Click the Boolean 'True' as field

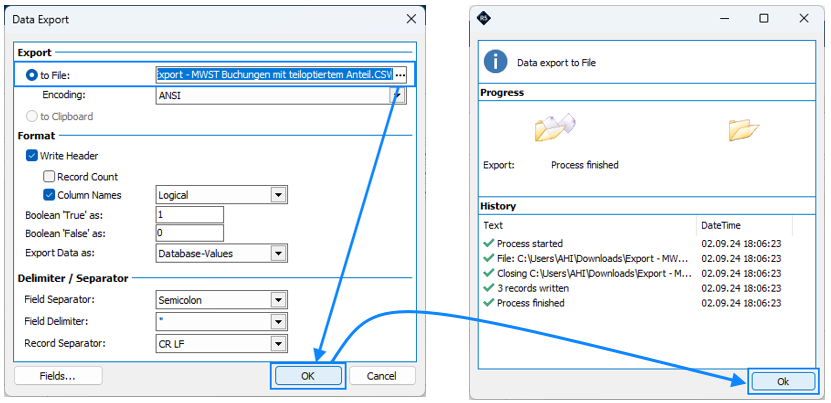click(190, 215)
